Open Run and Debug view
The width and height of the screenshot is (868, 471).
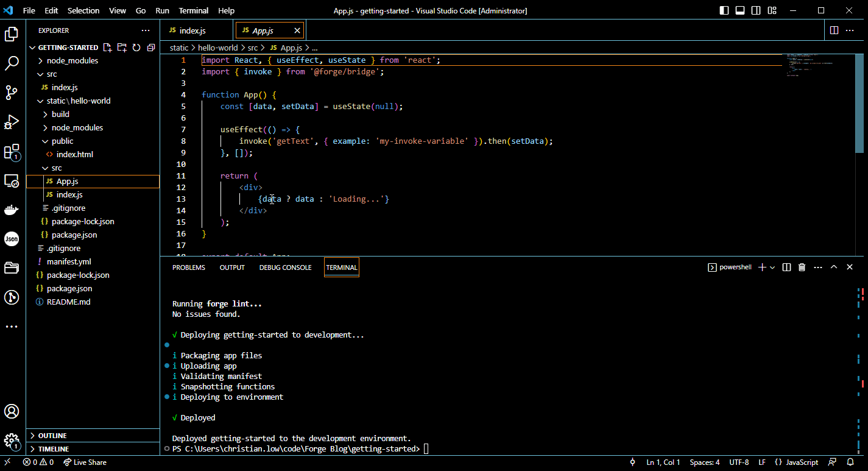pyautogui.click(x=12, y=122)
